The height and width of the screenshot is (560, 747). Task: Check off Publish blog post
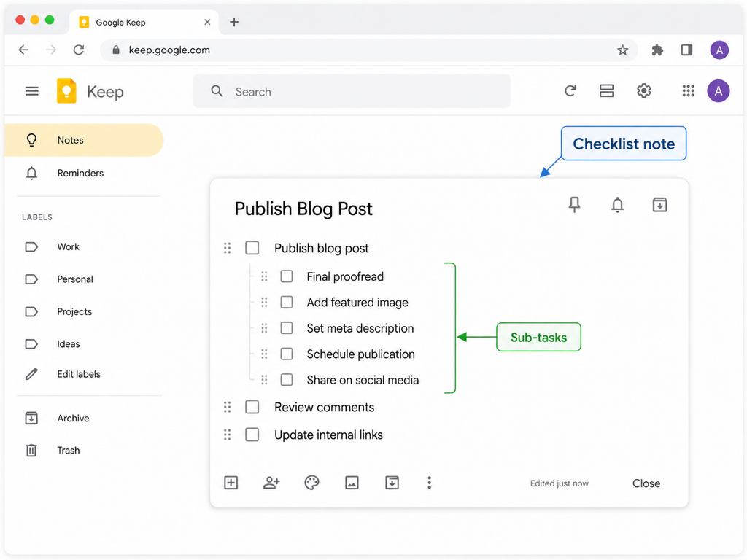pyautogui.click(x=252, y=248)
